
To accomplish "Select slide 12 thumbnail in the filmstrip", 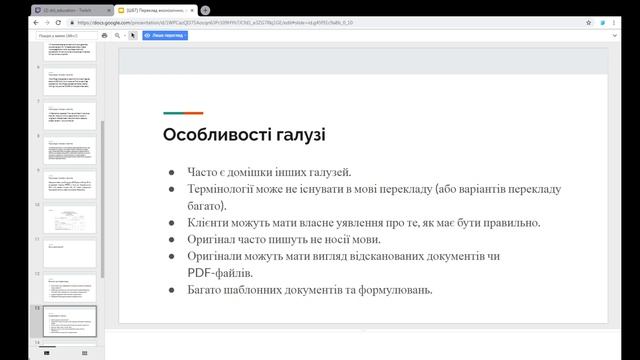I will tap(70, 288).
